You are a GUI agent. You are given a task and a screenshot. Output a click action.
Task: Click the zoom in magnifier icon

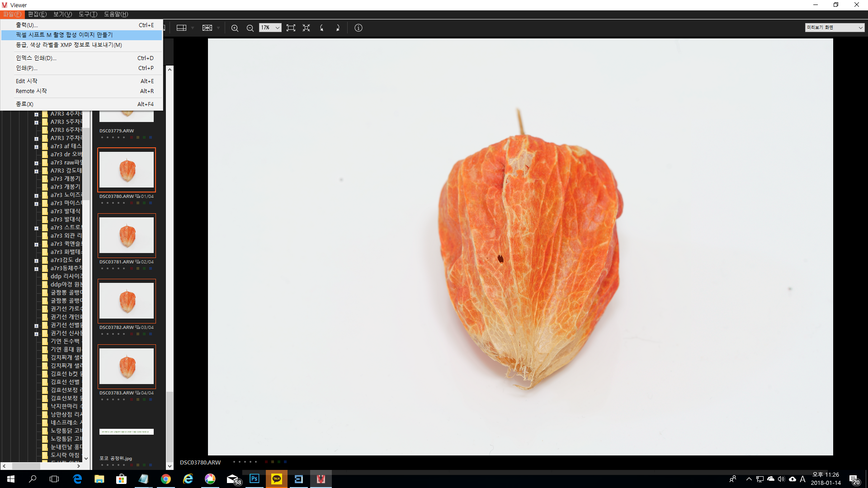[235, 28]
